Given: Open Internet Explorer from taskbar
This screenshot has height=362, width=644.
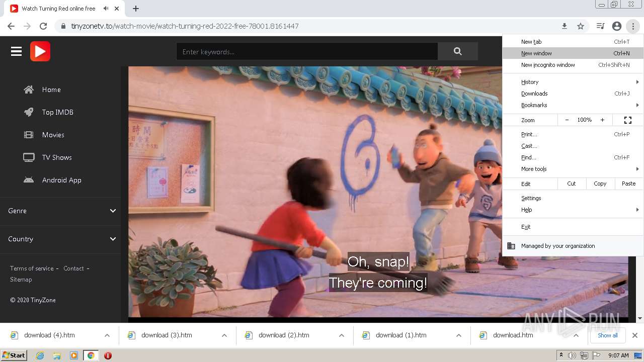Looking at the screenshot, I should tap(40, 355).
